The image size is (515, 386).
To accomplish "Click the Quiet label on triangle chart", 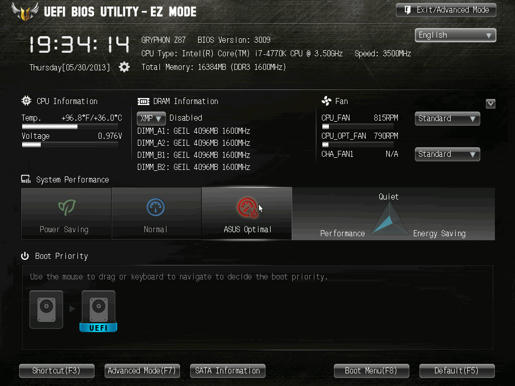I will 388,197.
